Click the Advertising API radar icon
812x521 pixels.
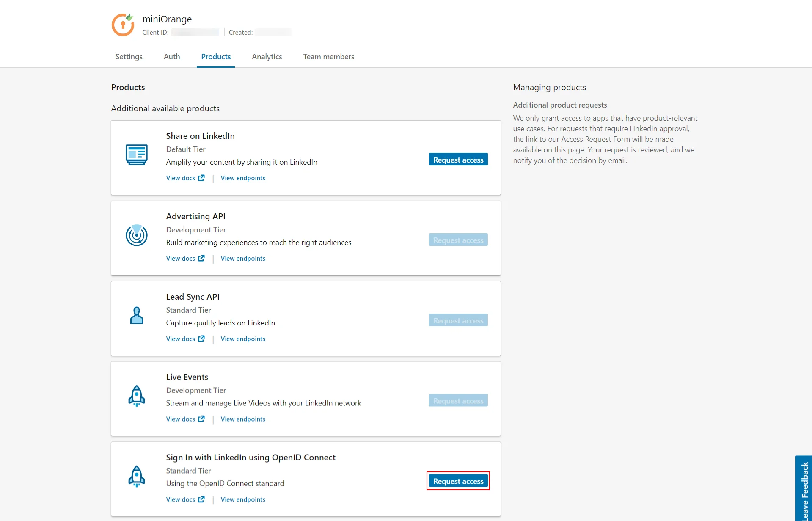pyautogui.click(x=137, y=235)
